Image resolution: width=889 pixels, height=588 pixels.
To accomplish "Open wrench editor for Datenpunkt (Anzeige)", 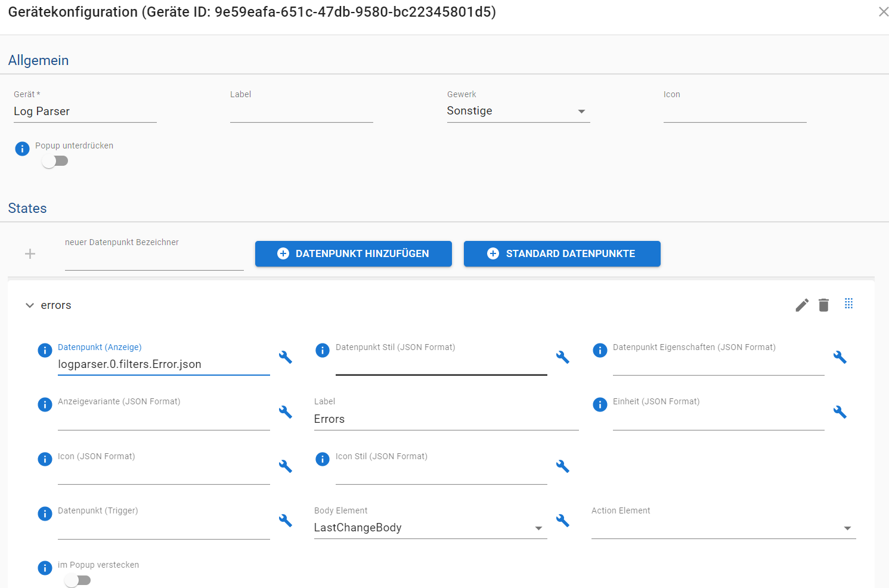I will [286, 357].
